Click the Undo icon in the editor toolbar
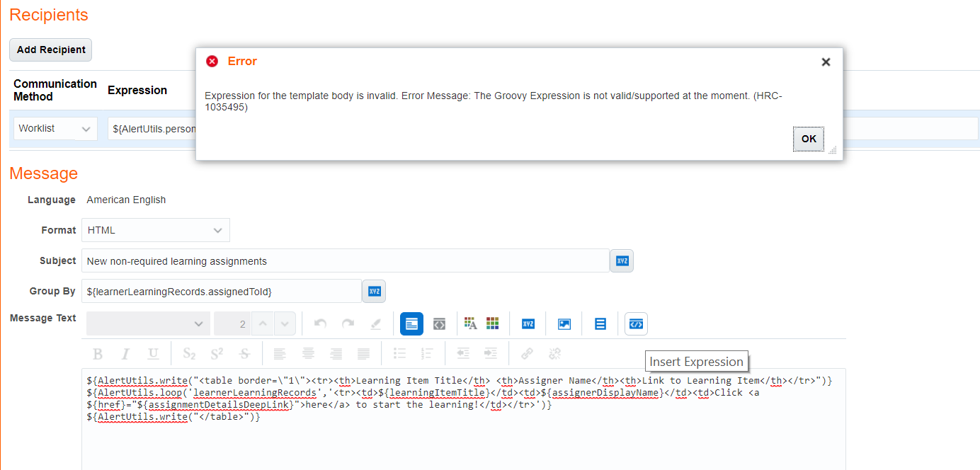 [319, 323]
